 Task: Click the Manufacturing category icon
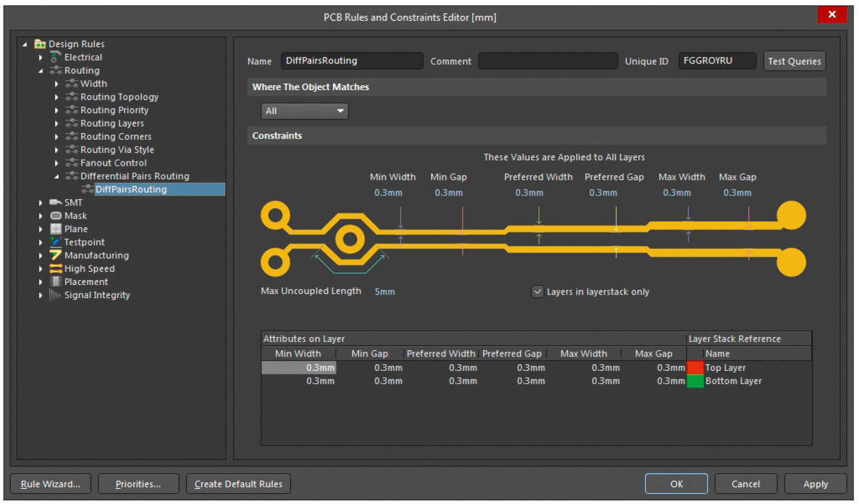56,255
